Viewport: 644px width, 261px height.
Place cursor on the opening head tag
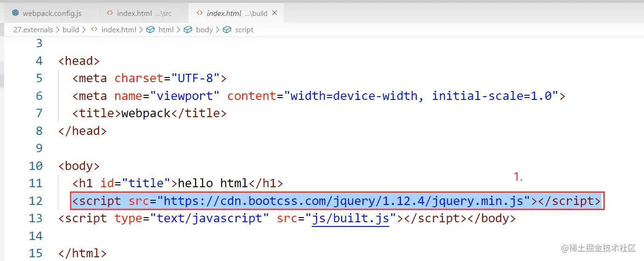79,61
